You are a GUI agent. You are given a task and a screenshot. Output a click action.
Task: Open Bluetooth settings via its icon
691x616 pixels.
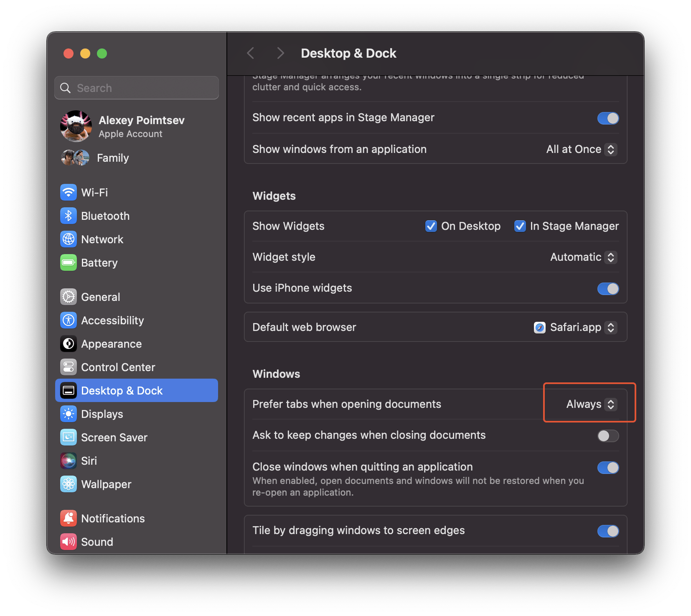(x=69, y=216)
